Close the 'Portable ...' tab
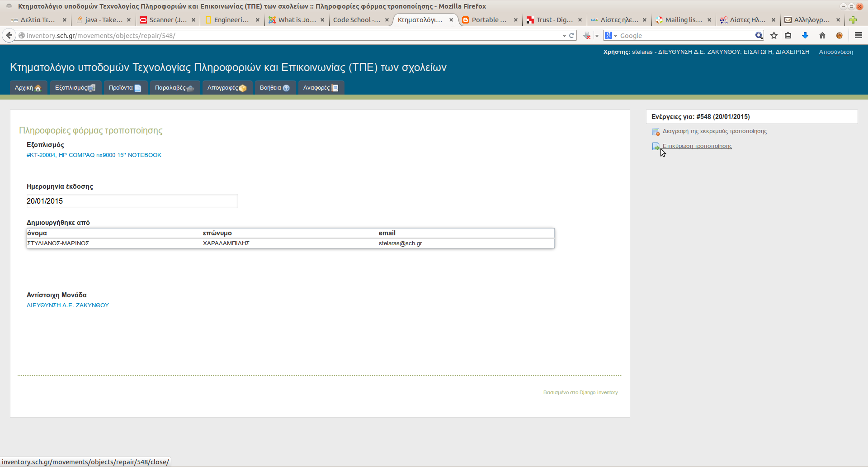 pos(515,20)
